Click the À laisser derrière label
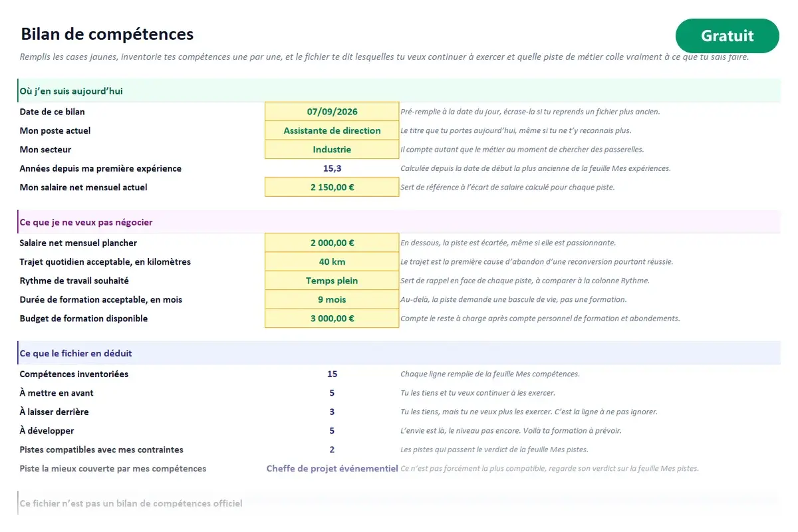 (55, 412)
